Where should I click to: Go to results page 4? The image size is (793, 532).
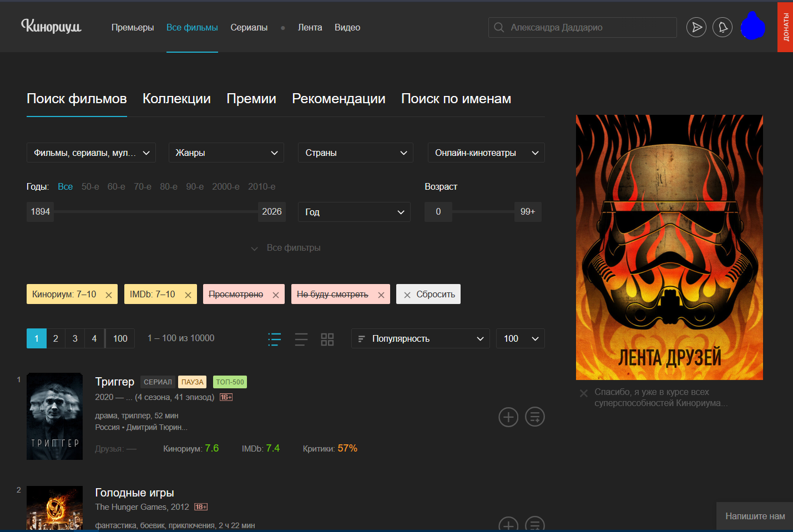click(x=94, y=338)
